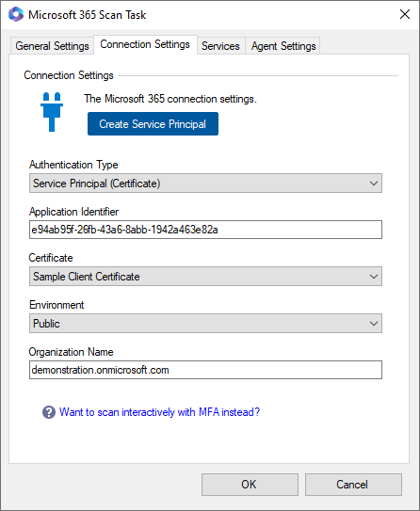Screen dimensions: 420x511
Task: Expand the Certificate dropdown list
Action: point(205,277)
